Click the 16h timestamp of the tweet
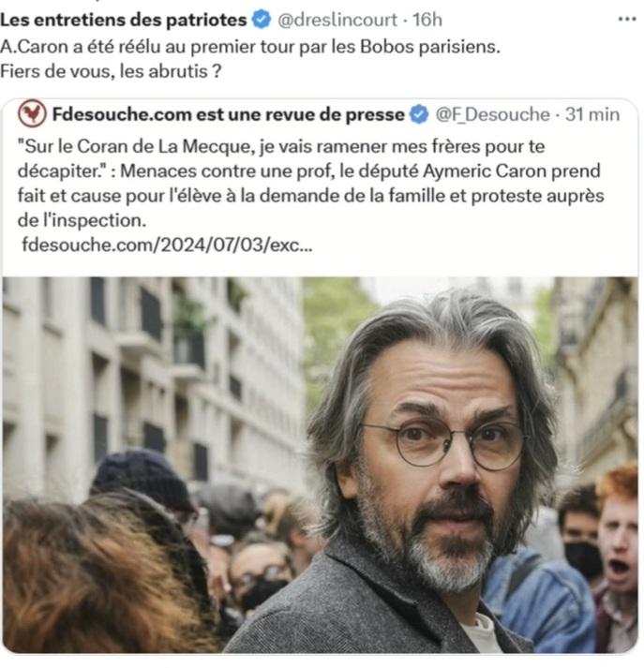The height and width of the screenshot is (668, 644). tap(427, 20)
